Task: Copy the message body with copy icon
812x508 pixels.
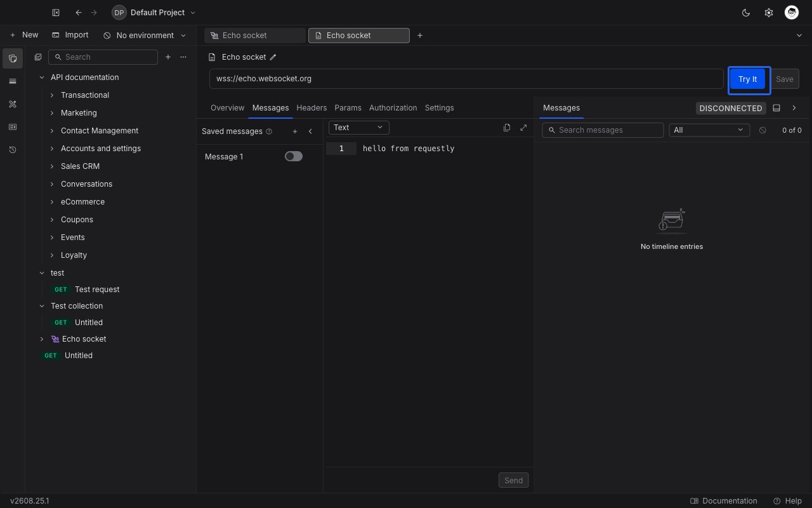Action: tap(507, 128)
